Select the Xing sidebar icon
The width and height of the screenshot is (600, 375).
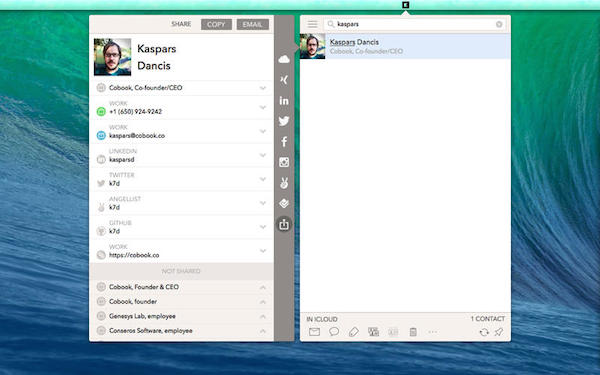[x=284, y=80]
